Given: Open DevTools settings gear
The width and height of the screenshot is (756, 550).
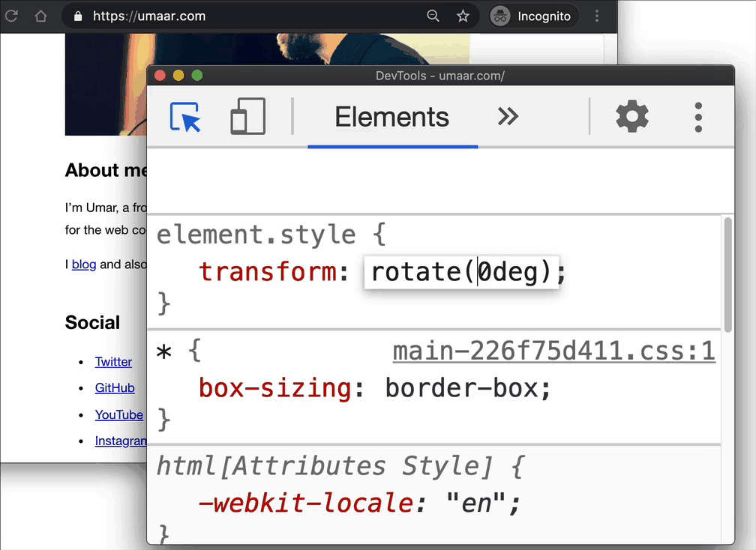Looking at the screenshot, I should 632,117.
